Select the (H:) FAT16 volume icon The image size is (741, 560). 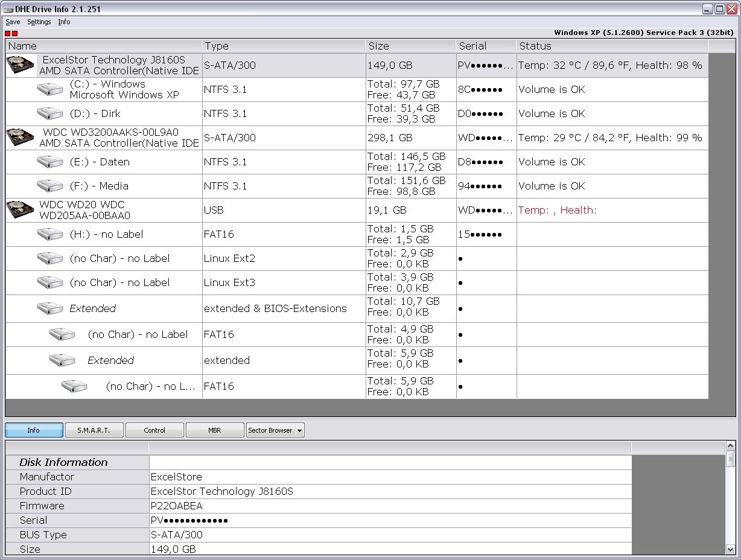(50, 234)
